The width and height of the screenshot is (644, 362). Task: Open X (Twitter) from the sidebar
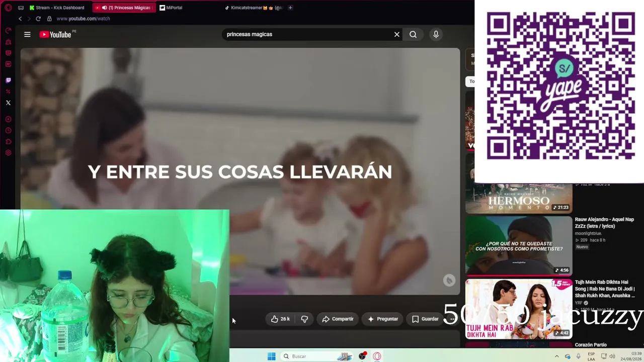pyautogui.click(x=8, y=103)
